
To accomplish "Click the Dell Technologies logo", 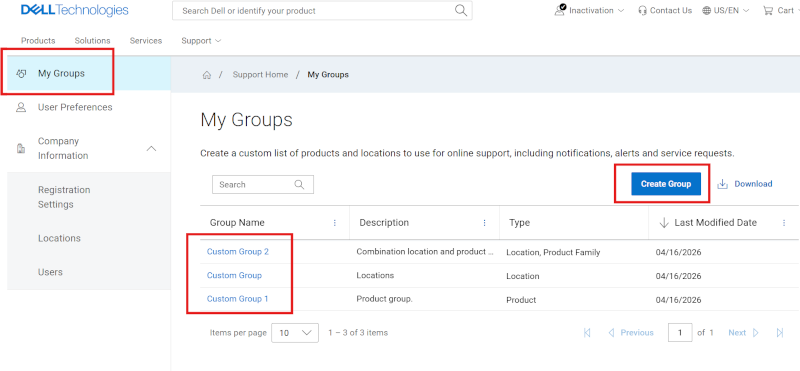I will click(x=74, y=10).
